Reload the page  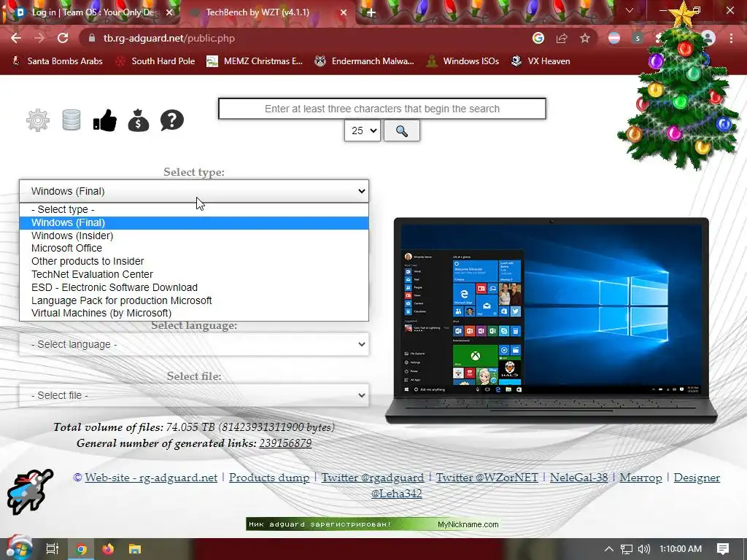pyautogui.click(x=63, y=38)
